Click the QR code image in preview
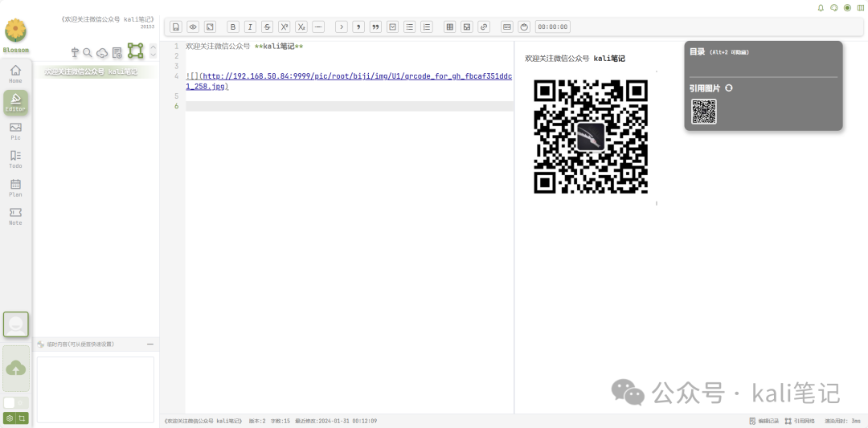This screenshot has width=868, height=428. point(591,137)
